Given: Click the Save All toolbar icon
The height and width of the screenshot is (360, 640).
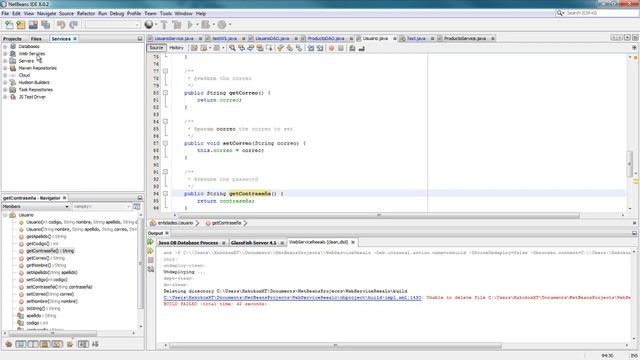Looking at the screenshot, I should coord(46,25).
